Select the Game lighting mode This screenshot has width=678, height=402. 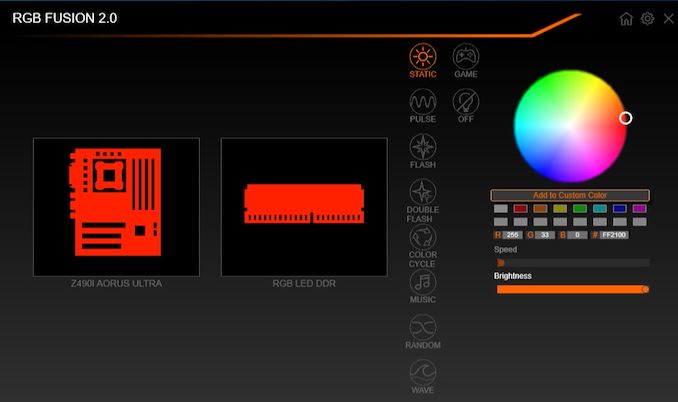pos(466,61)
